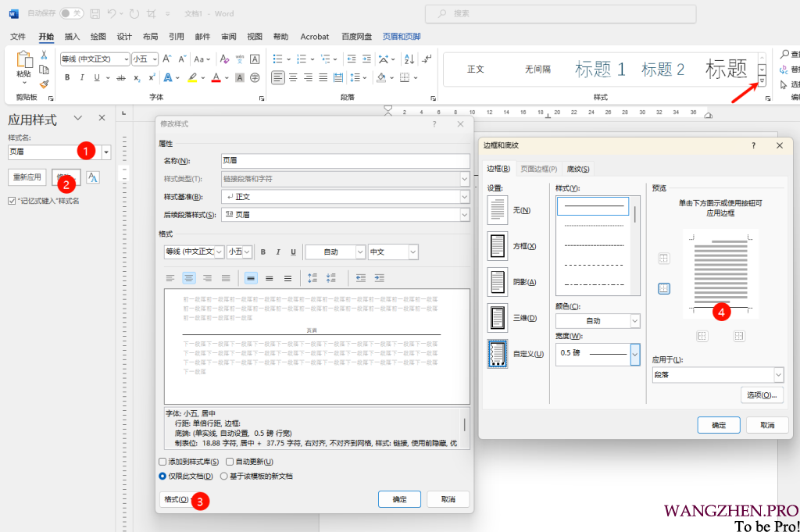Viewport: 800px width, 532px height.
Task: Click the 选项 button in borders dialog
Action: 761,395
